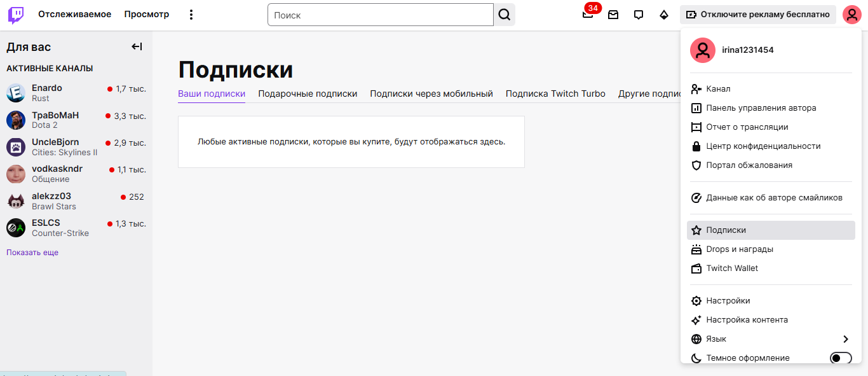Click the shield icon for Портал обжалования
This screenshot has width=868, height=376.
point(696,165)
